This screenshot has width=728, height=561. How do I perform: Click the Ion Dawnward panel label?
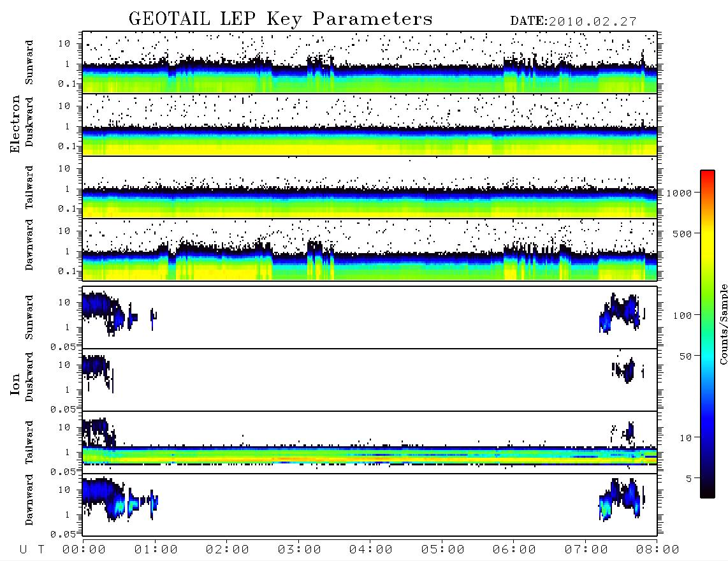point(29,500)
